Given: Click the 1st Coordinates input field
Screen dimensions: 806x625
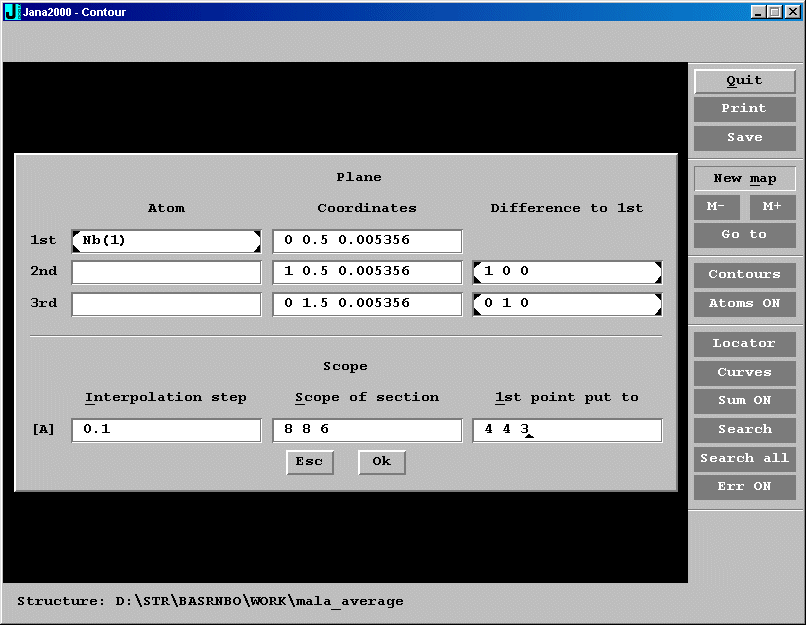Looking at the screenshot, I should point(367,241).
